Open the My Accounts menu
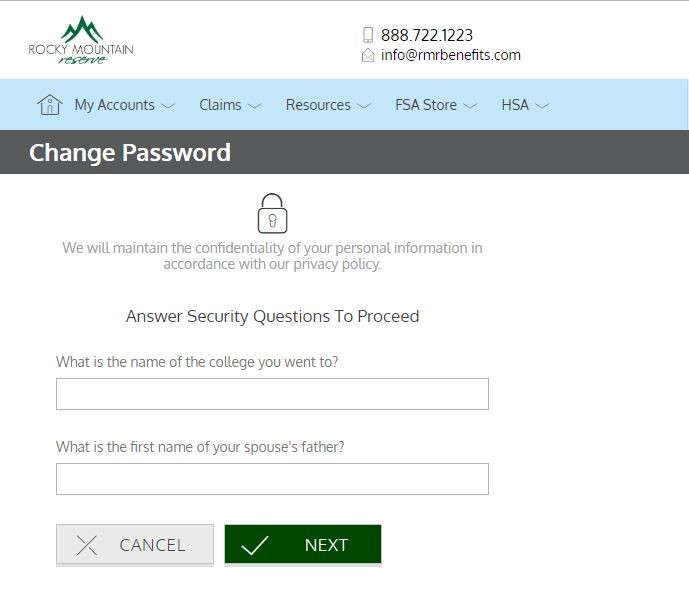Screen dimensions: 689x597 click(114, 105)
